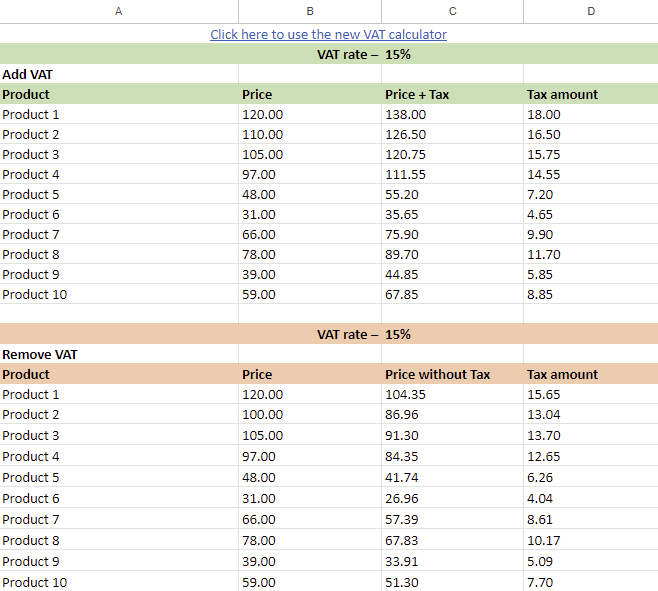
Task: Click the 'Remove VAT' section title cell
Action: tap(40, 354)
